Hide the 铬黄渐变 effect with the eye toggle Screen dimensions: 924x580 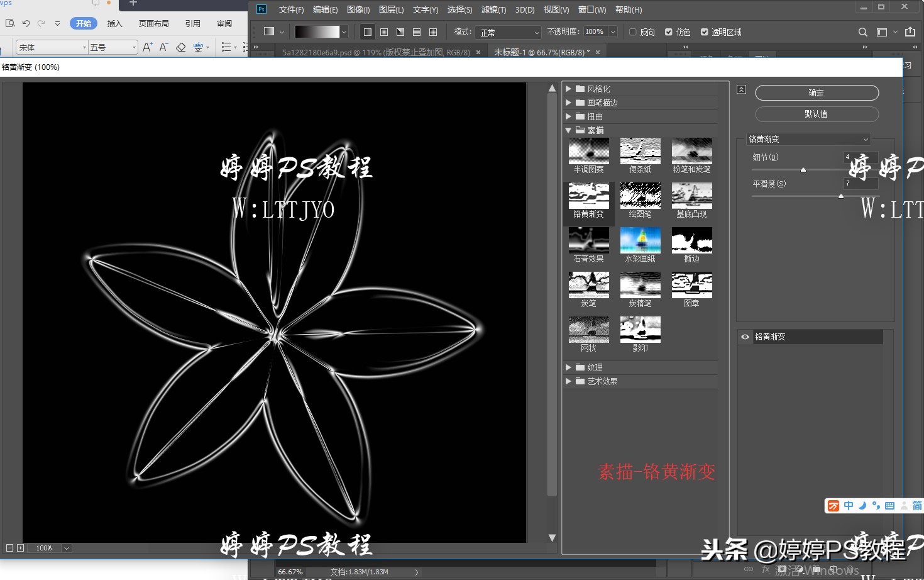(x=744, y=337)
